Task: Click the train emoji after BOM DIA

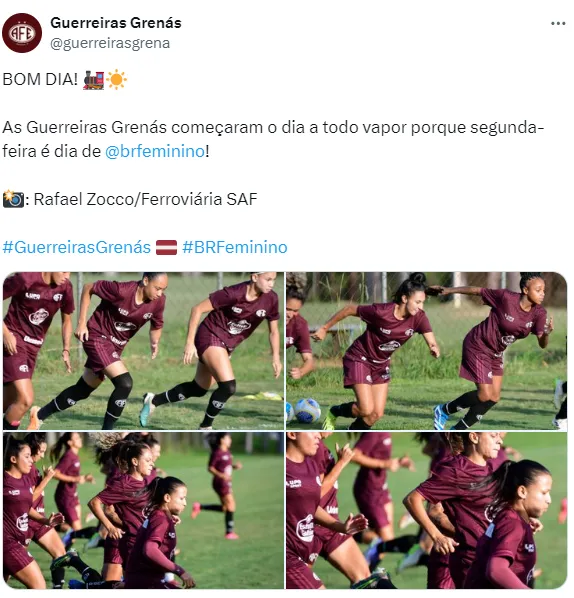Action: tap(93, 80)
